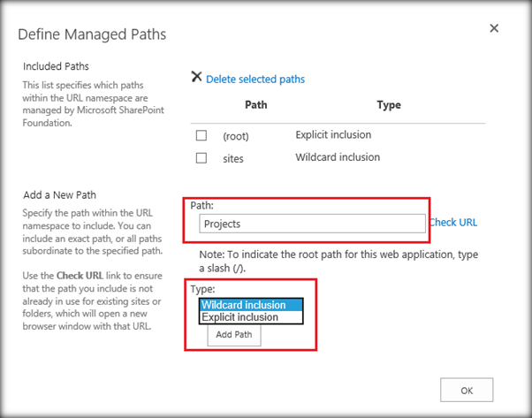The image size is (532, 418).
Task: Close the Define Managed Paths dialog
Action: tap(494, 28)
